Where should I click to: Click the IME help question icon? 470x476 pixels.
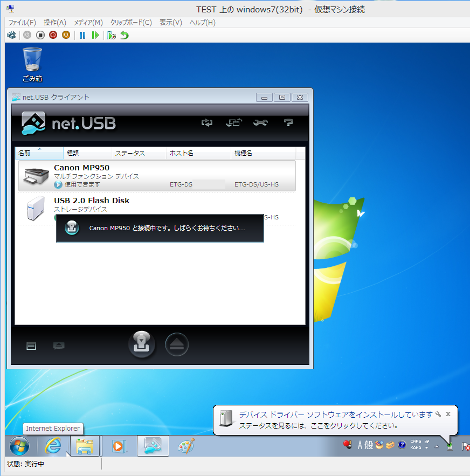click(402, 445)
